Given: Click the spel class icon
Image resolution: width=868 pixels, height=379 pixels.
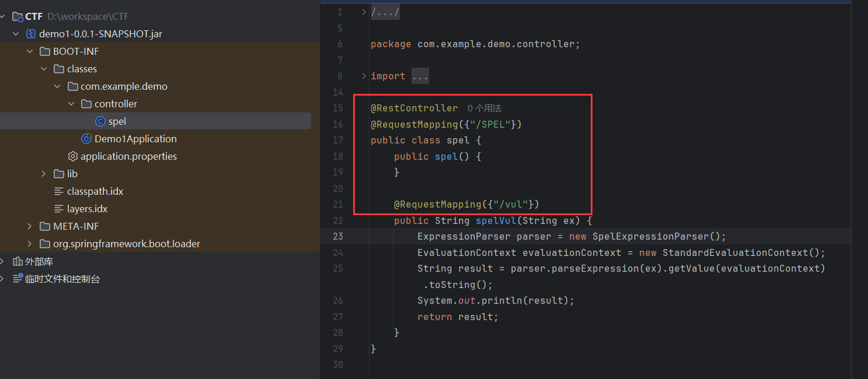Looking at the screenshot, I should (100, 121).
